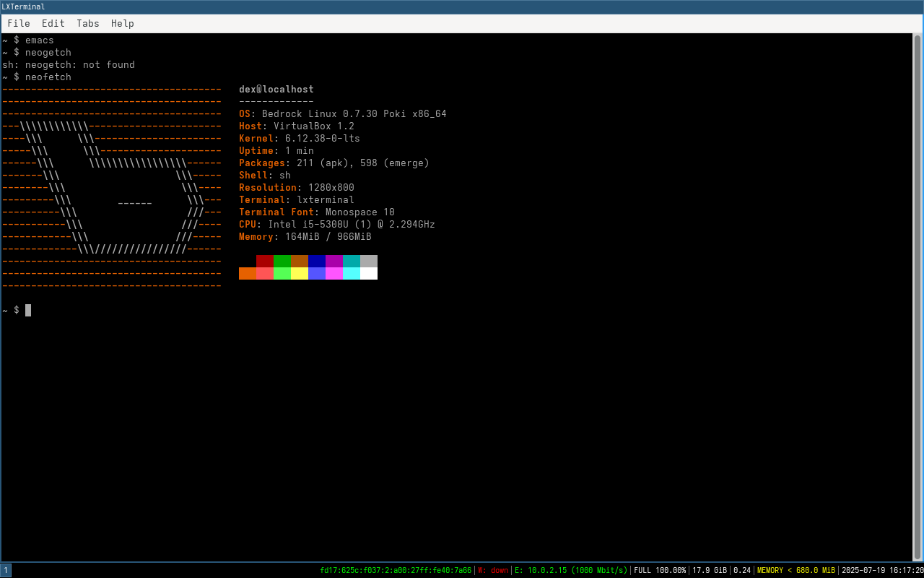Click the orange color block
This screenshot has width=924, height=578.
click(x=248, y=273)
